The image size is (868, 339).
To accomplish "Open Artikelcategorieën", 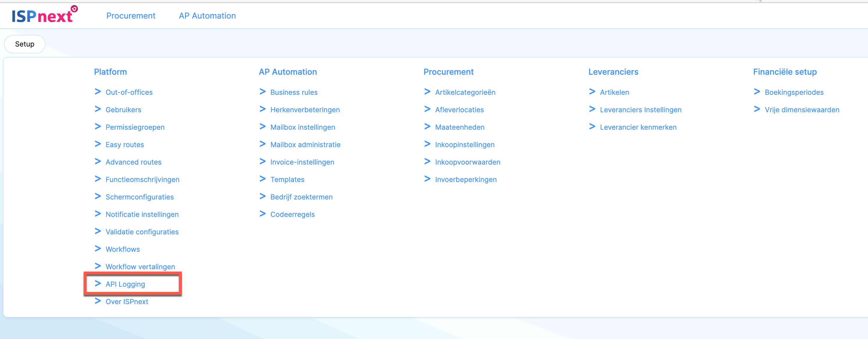I will pos(465,92).
